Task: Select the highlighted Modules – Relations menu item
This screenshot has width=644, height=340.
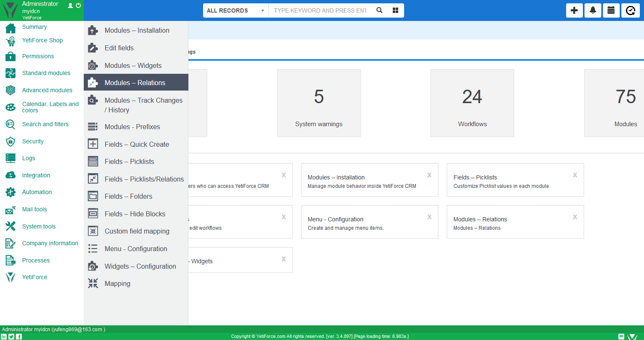Action: click(x=136, y=83)
